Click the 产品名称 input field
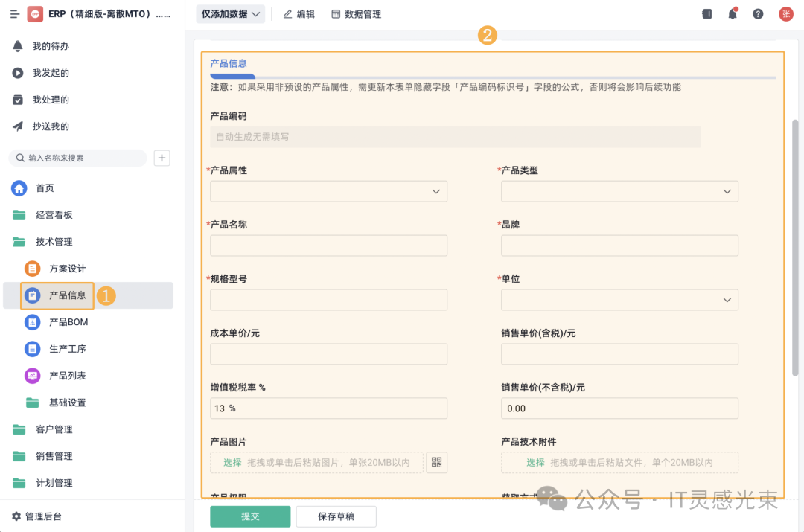Screen dimensions: 804x532 (328, 246)
